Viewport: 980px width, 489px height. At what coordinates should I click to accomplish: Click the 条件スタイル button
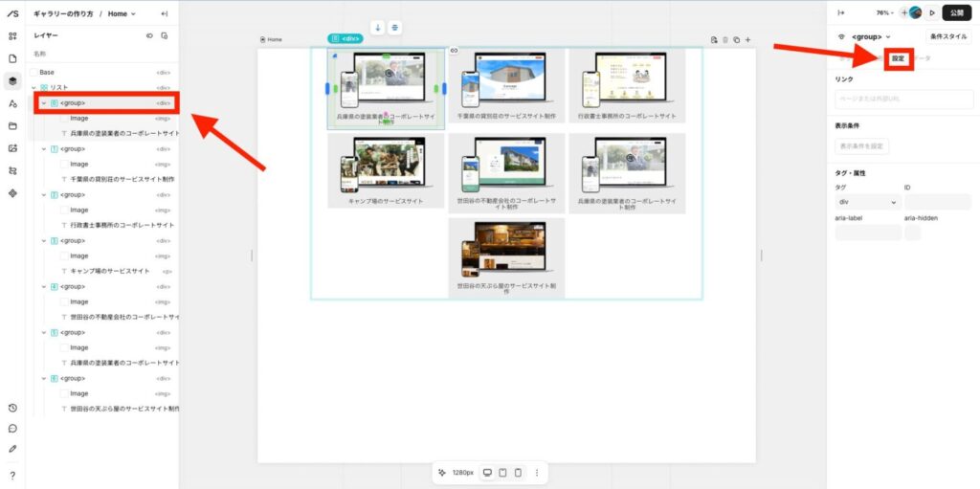(x=948, y=36)
